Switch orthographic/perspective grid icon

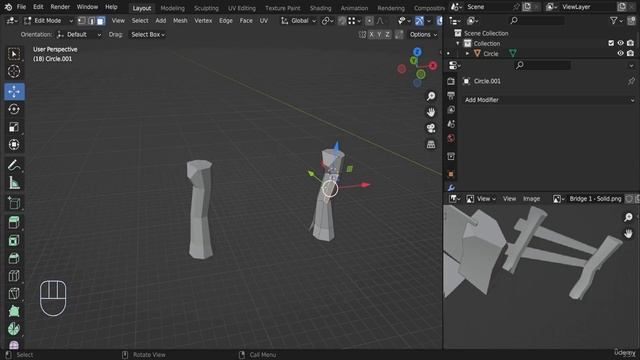(x=431, y=144)
